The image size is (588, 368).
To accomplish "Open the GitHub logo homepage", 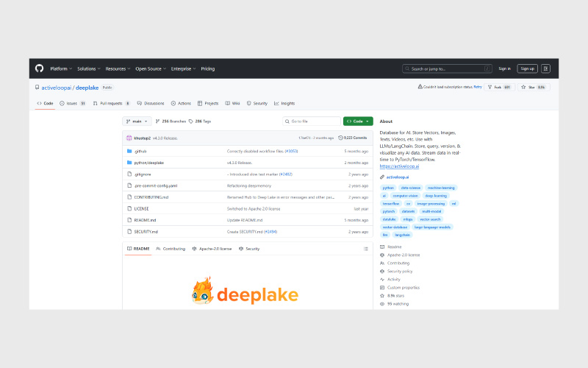I will point(40,68).
